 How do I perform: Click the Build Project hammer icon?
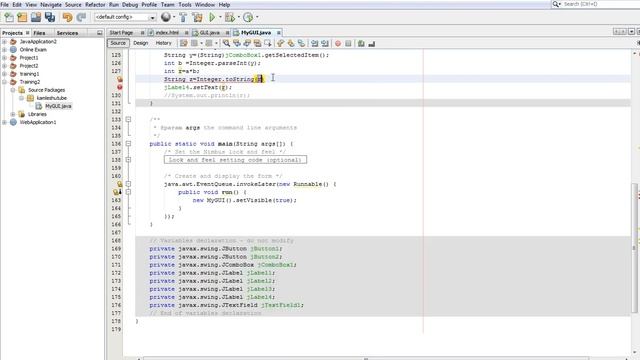[183, 17]
